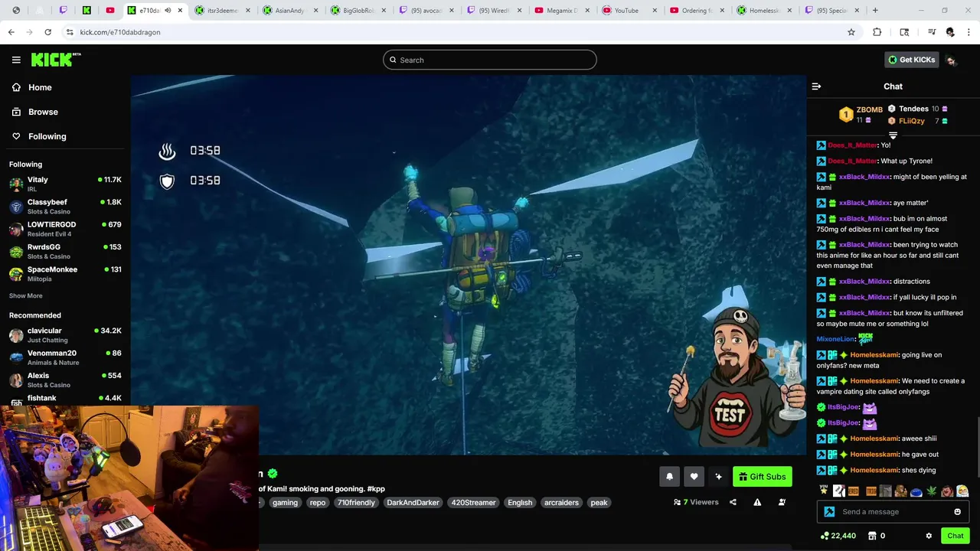The image size is (980, 551).
Task: Go to Home in sidebar
Action: point(32,87)
